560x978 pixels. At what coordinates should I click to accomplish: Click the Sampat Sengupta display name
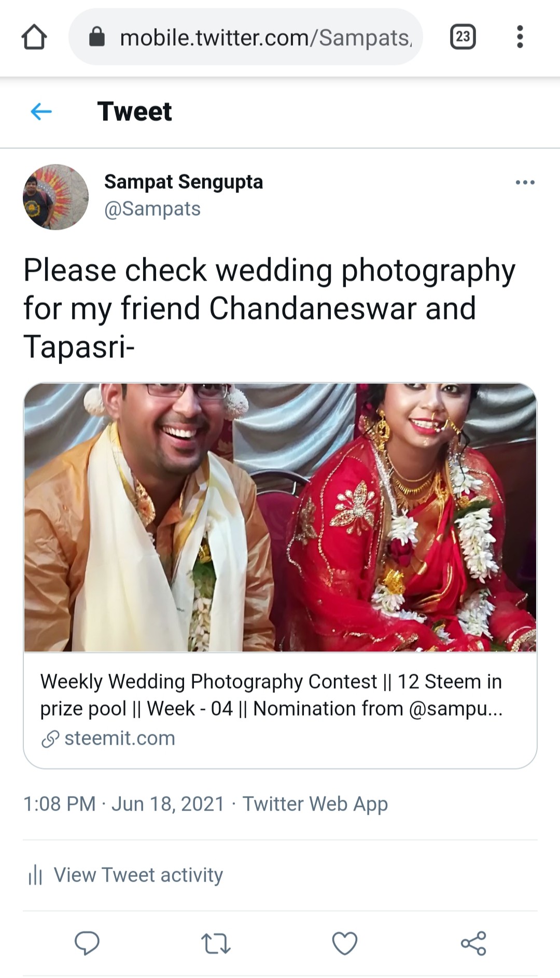click(x=184, y=182)
